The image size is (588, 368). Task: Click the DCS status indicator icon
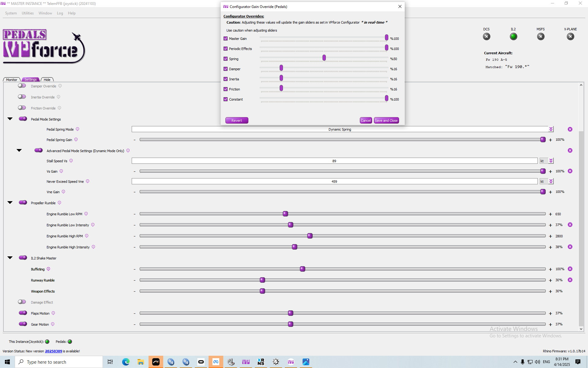486,36
